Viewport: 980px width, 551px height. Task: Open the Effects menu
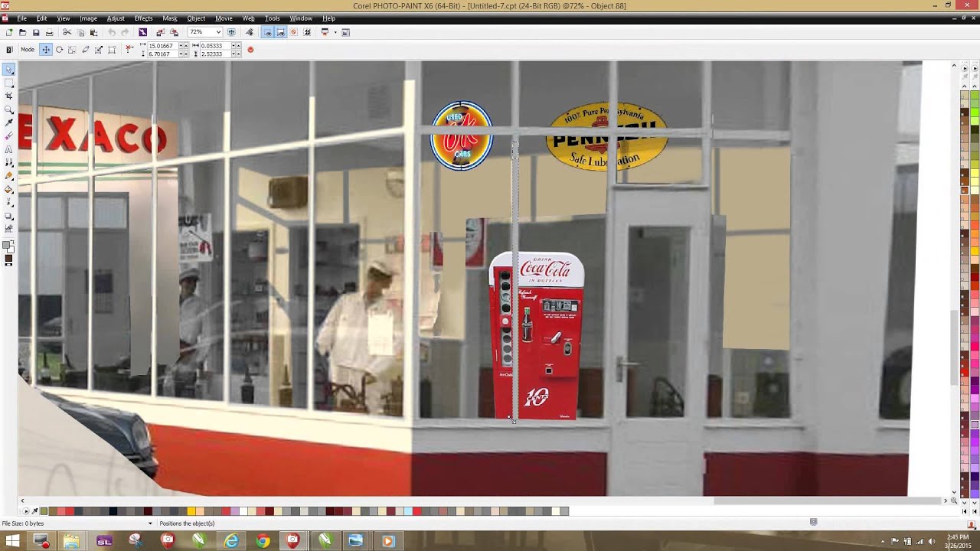coord(143,18)
